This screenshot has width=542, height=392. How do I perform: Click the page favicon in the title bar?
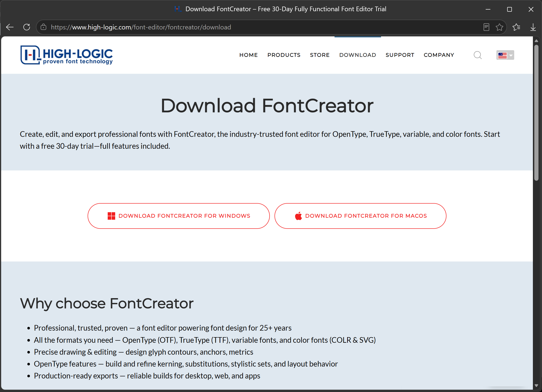coord(178,9)
